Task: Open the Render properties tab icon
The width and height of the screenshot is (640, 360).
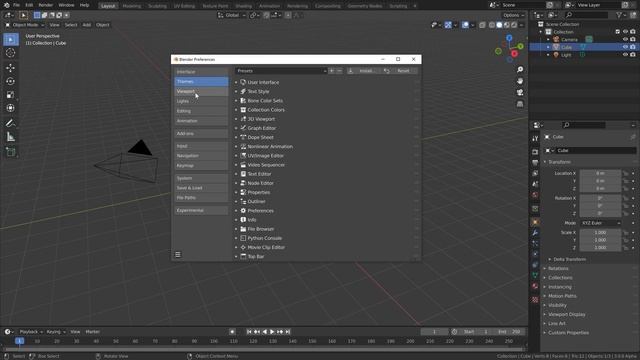Action: tap(535, 152)
